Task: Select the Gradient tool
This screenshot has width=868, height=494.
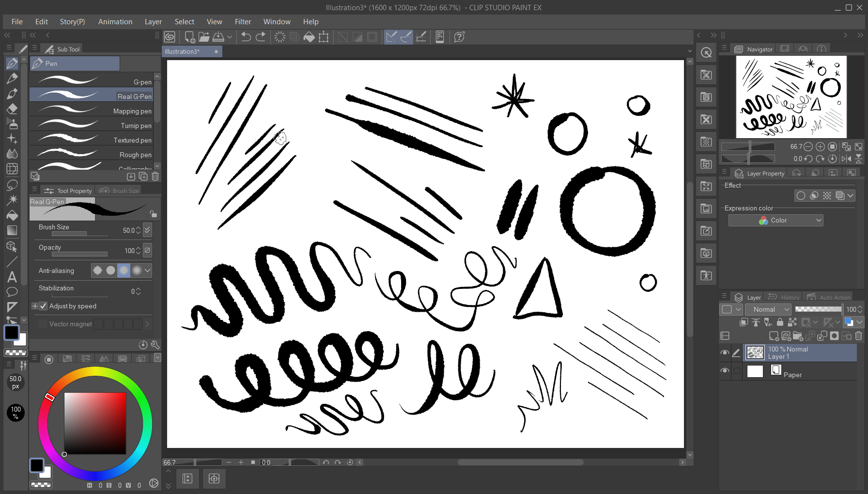Action: 12,230
